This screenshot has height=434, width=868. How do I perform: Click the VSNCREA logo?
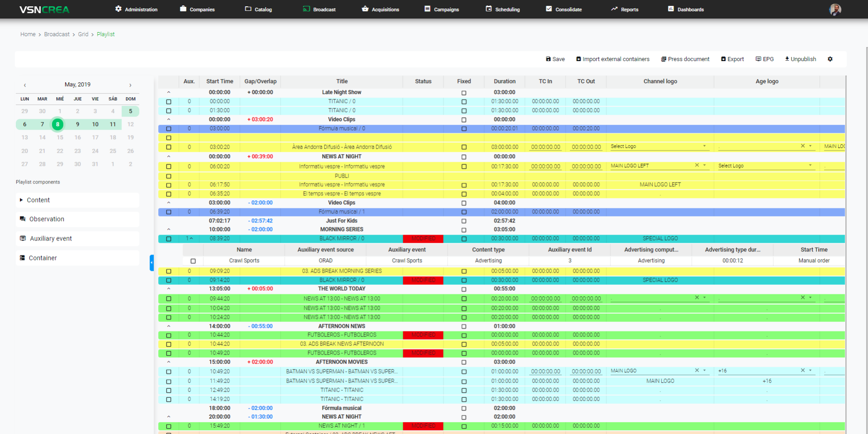pyautogui.click(x=44, y=9)
